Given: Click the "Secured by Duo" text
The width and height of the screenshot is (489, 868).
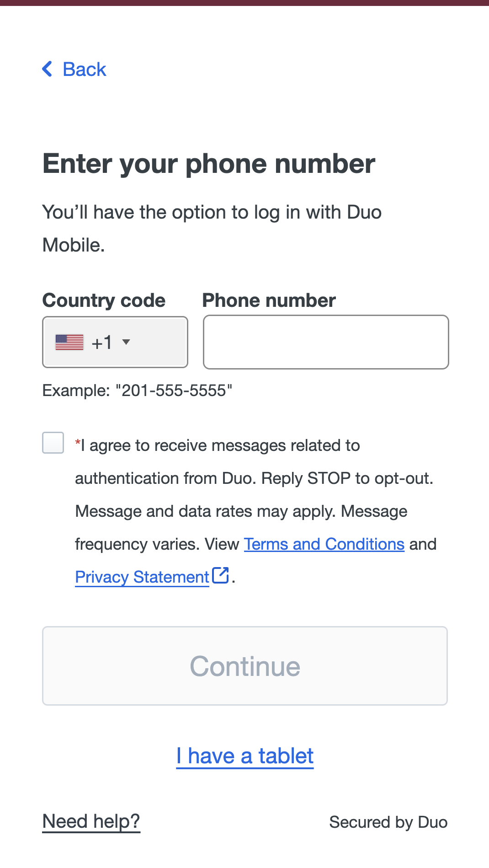Looking at the screenshot, I should (388, 822).
